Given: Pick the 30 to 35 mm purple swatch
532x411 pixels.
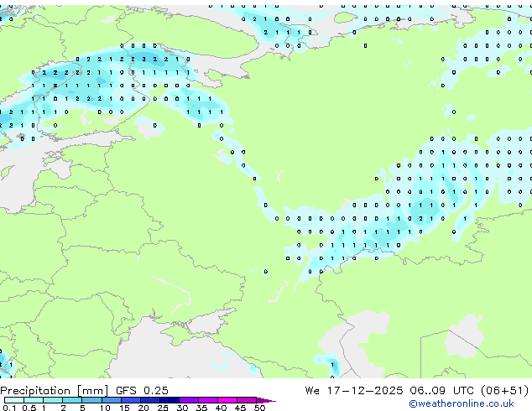Looking at the screenshot, I should point(189,400).
